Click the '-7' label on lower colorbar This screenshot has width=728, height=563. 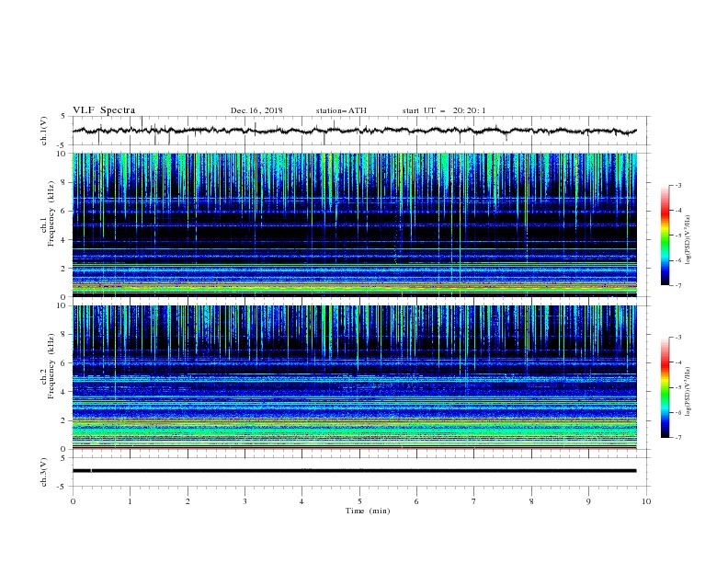(x=677, y=438)
